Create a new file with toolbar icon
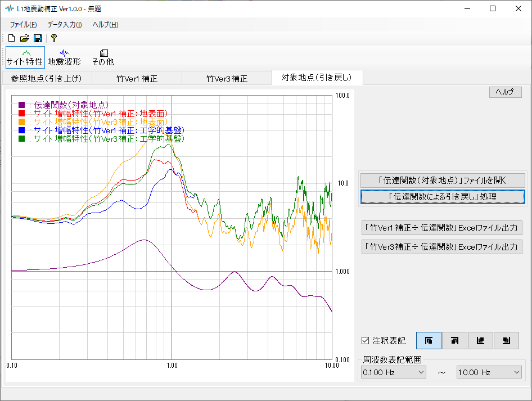Viewport: 532px width, 401px height. (x=12, y=38)
